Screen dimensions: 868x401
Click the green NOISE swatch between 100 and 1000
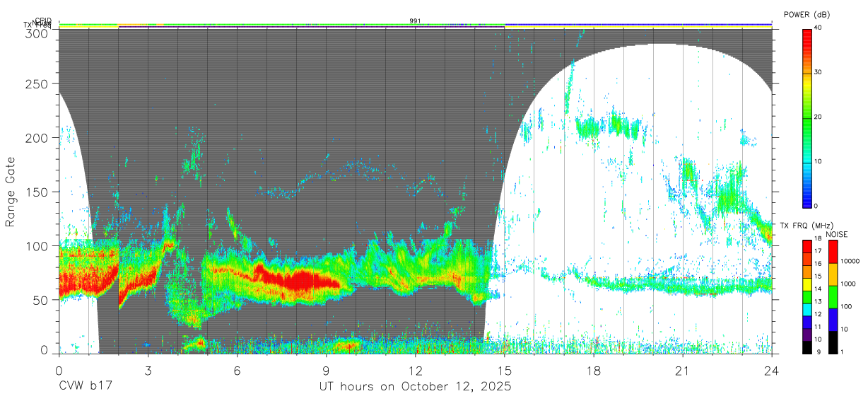click(x=833, y=297)
